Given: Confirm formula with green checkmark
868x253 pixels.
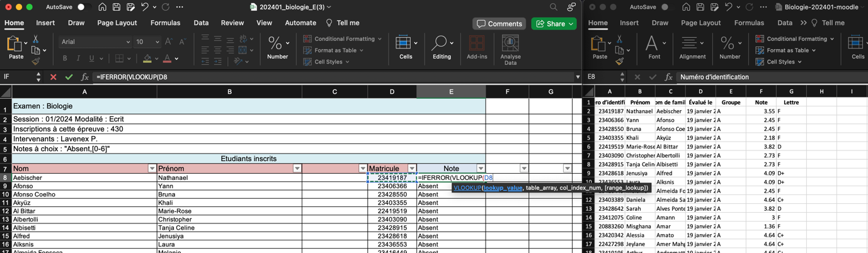Looking at the screenshot, I should click(69, 77).
